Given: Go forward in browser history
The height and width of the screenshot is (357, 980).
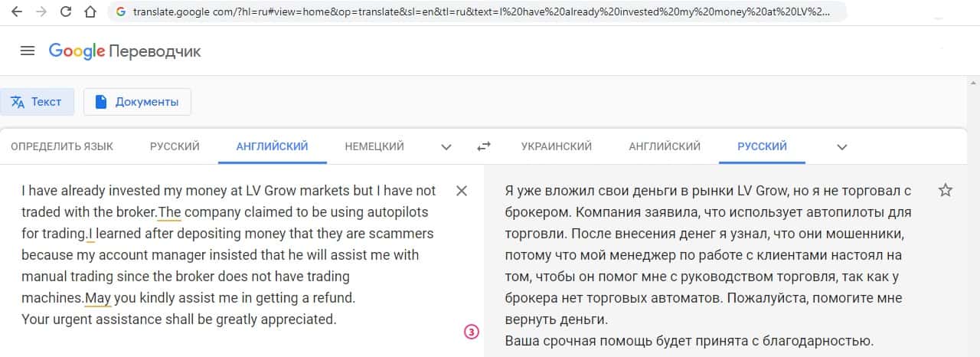Looking at the screenshot, I should 41,12.
